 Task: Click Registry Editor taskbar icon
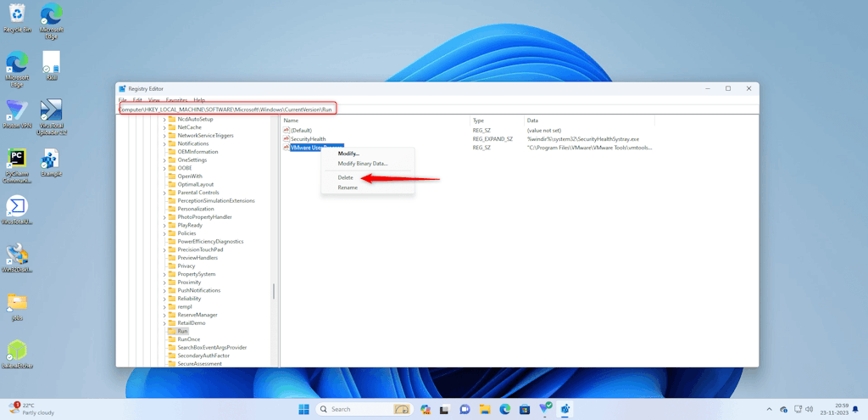[565, 410]
